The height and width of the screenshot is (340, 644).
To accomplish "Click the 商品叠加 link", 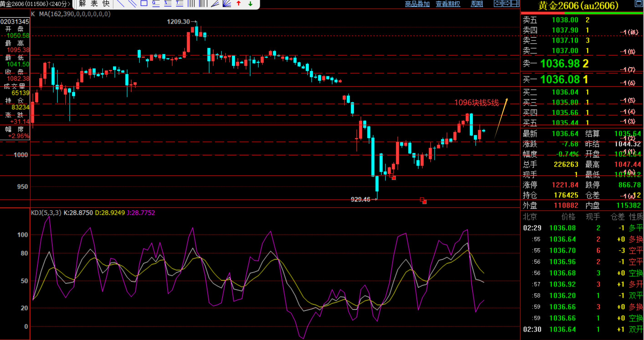I will tap(417, 4).
